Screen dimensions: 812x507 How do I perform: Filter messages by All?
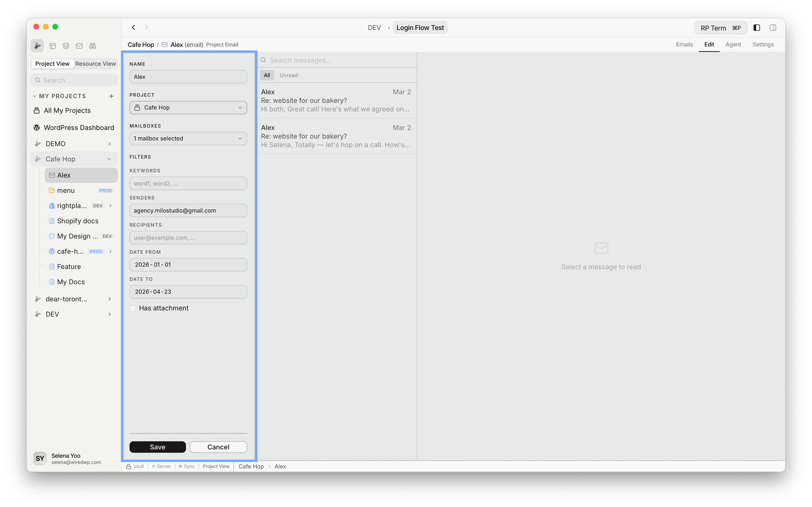pos(267,75)
